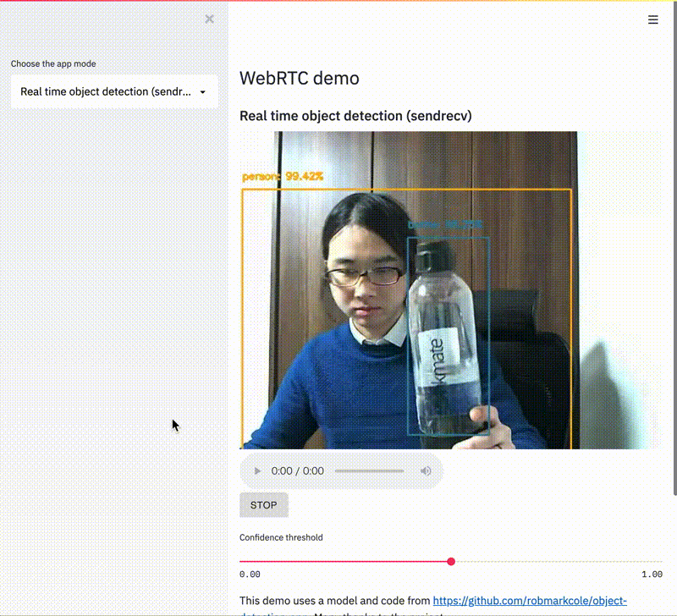This screenshot has width=677, height=616.
Task: Click the Choose the app mode selector
Action: coord(114,91)
